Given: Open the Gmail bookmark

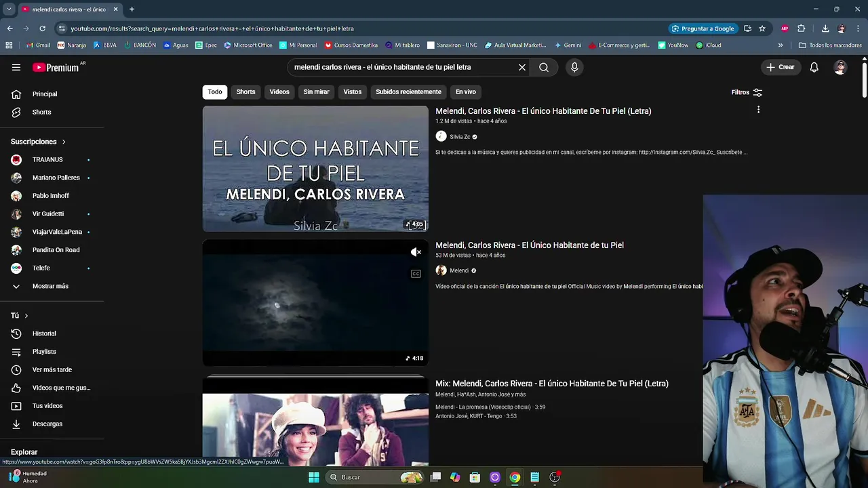Looking at the screenshot, I should tap(38, 45).
